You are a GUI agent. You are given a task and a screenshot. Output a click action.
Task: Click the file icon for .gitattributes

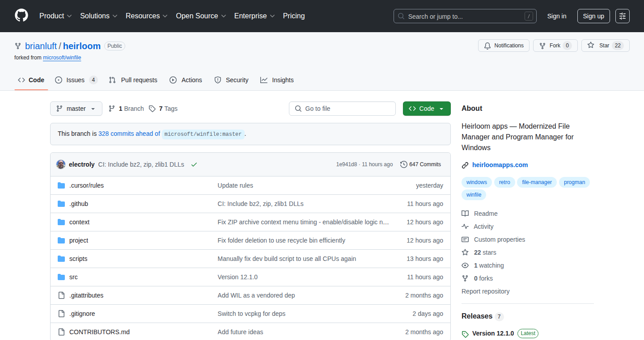tap(61, 295)
